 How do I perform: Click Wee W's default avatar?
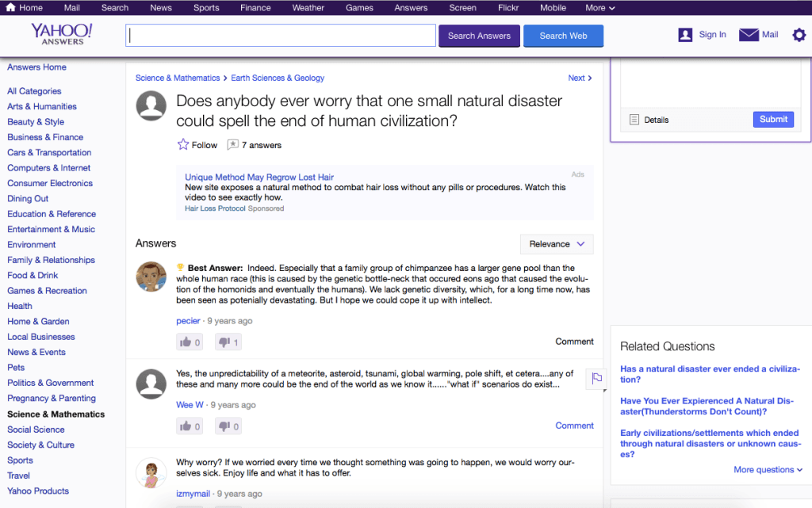pos(151,384)
